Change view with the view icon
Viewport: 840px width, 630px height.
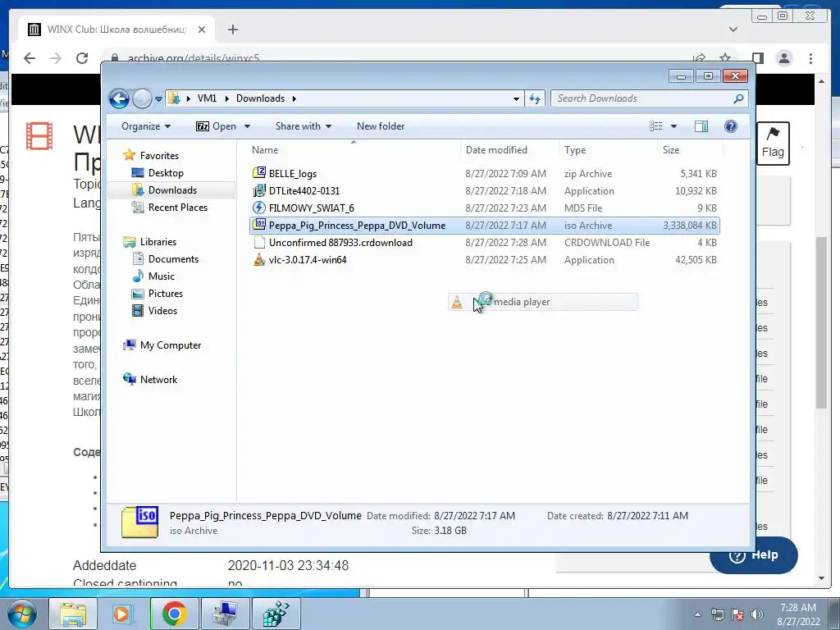pos(655,126)
